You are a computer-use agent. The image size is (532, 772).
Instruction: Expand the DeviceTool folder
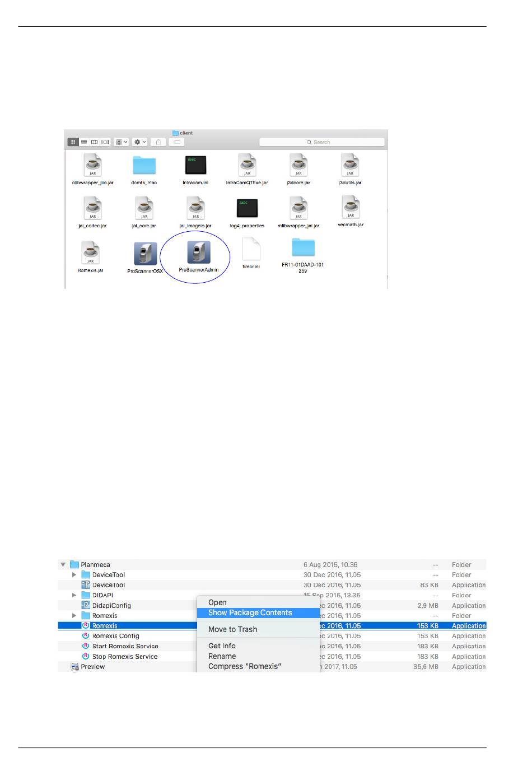tap(74, 575)
